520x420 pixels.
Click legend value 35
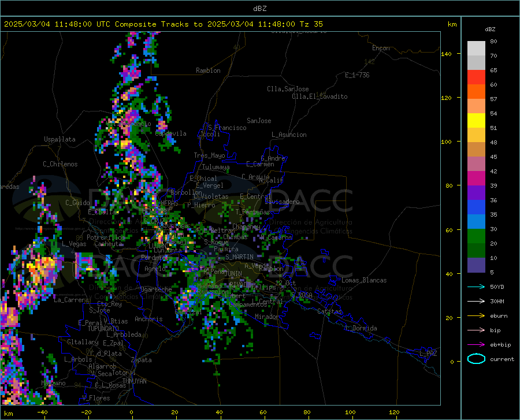point(493,214)
